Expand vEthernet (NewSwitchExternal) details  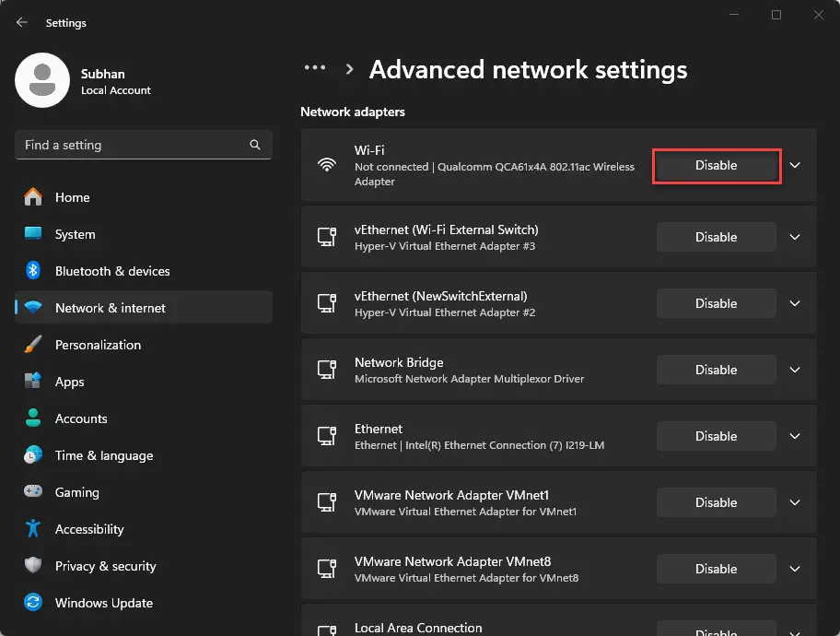[795, 303]
